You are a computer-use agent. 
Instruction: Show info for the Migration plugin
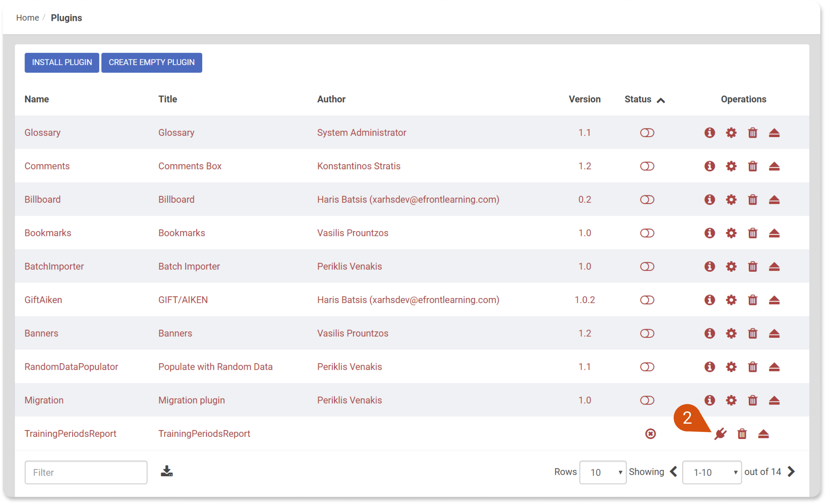709,400
